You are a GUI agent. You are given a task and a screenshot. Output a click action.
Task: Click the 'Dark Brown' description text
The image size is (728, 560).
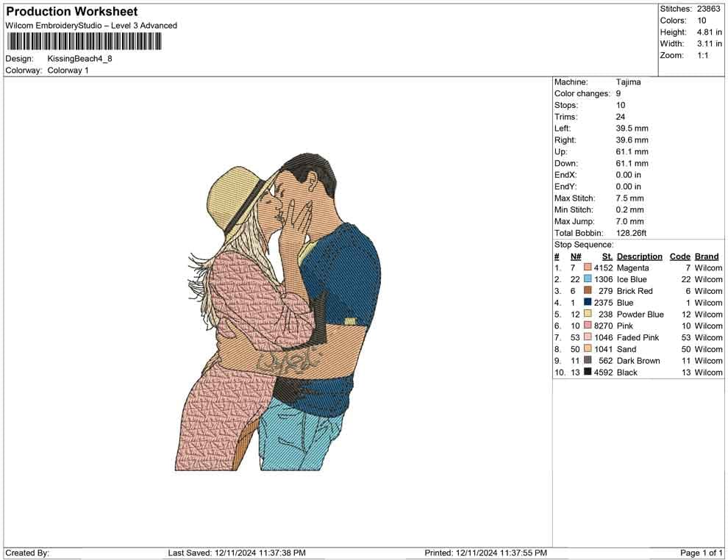point(638,361)
